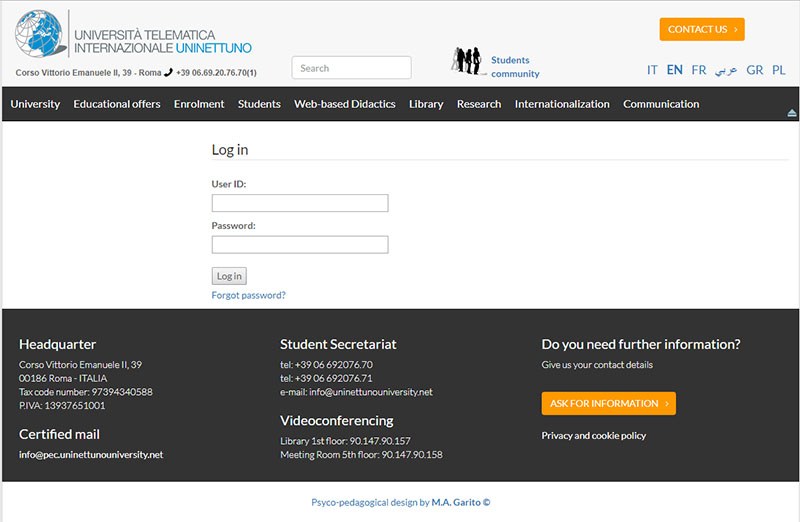This screenshot has height=522, width=800.
Task: Switch language to French (FR)
Action: (698, 70)
